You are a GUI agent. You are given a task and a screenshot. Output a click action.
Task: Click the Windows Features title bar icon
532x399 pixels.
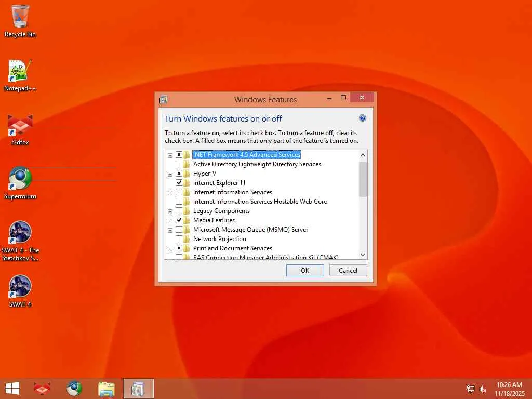pyautogui.click(x=163, y=99)
